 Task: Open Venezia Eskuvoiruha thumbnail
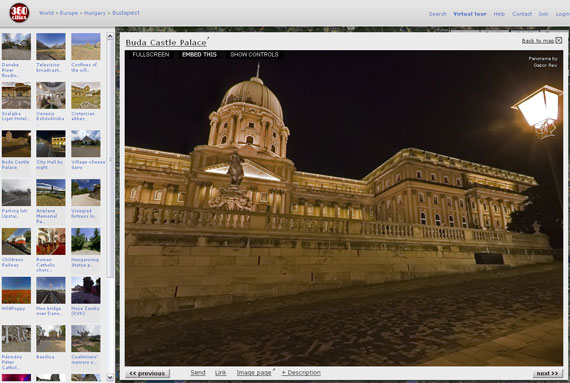[51, 96]
